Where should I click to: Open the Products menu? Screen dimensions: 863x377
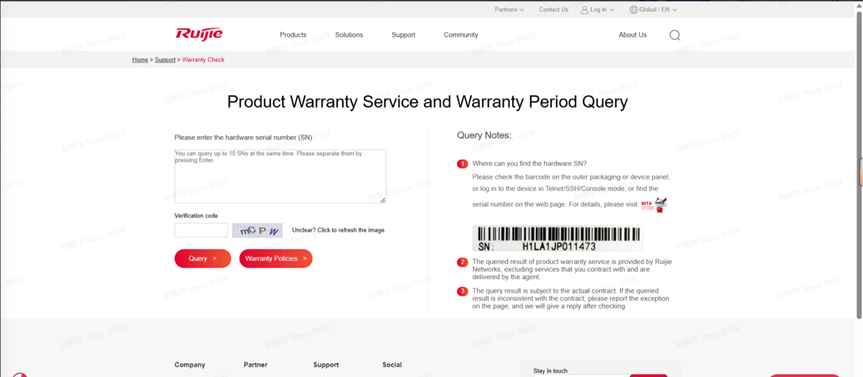[x=293, y=35]
